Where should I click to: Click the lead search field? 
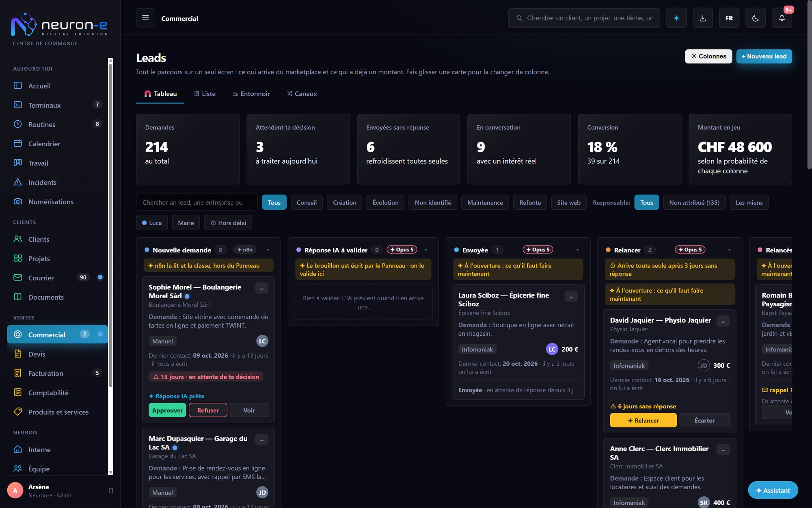[197, 202]
